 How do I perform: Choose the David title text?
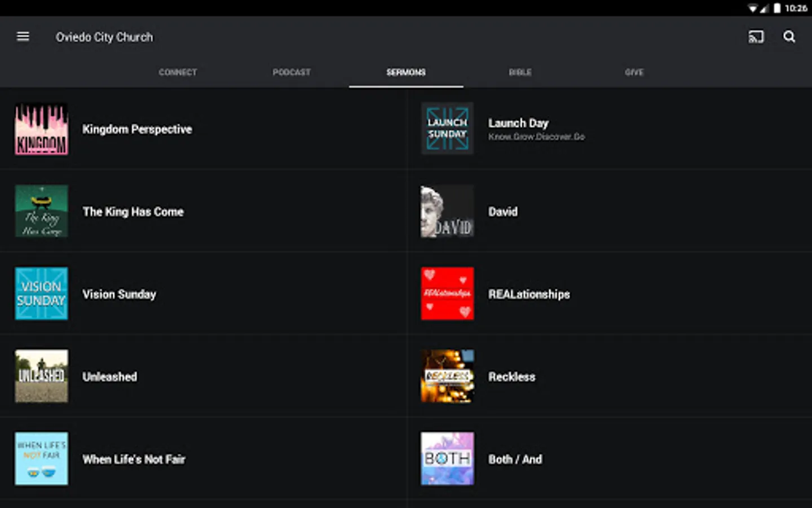pyautogui.click(x=503, y=212)
